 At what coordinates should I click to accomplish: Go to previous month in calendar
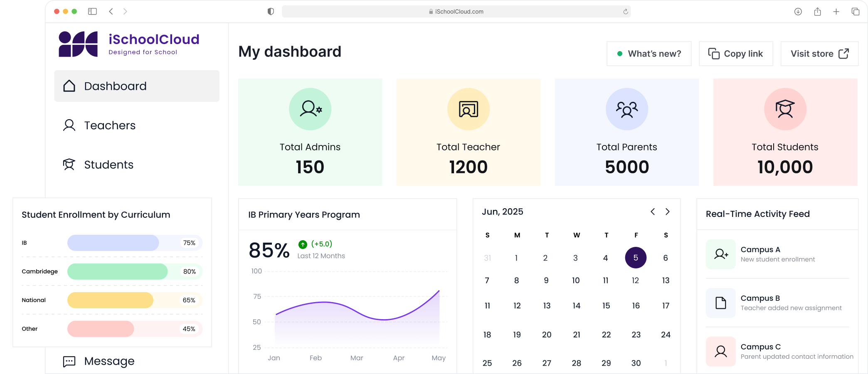point(653,212)
